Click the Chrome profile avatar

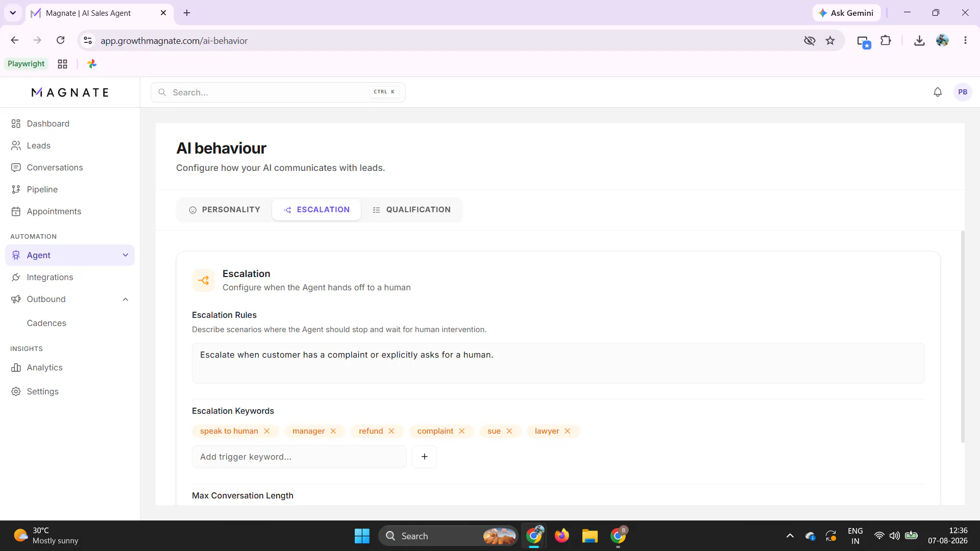(942, 40)
